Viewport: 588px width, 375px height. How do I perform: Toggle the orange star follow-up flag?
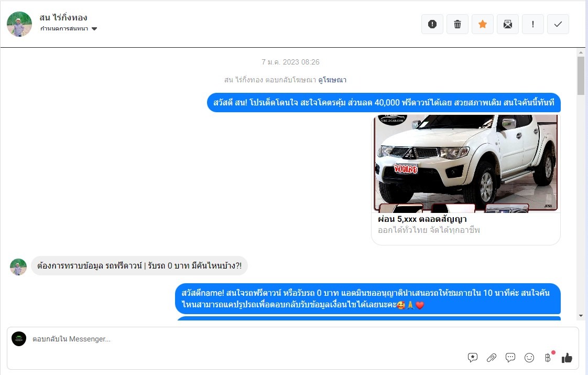pos(483,24)
